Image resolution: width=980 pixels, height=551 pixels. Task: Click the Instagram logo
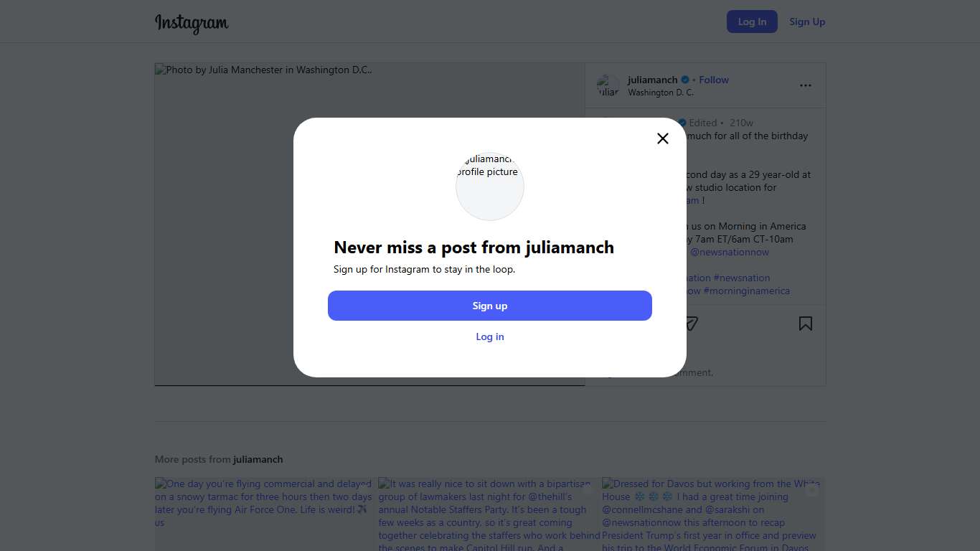(192, 22)
